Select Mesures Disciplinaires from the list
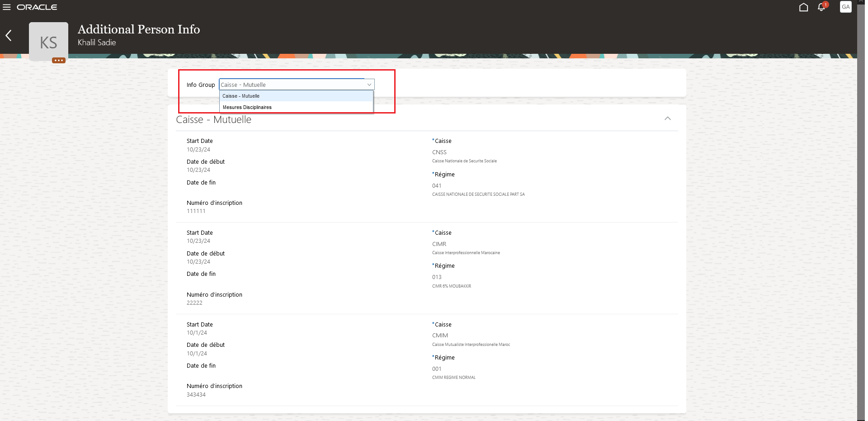The height and width of the screenshot is (421, 868). pyautogui.click(x=247, y=107)
